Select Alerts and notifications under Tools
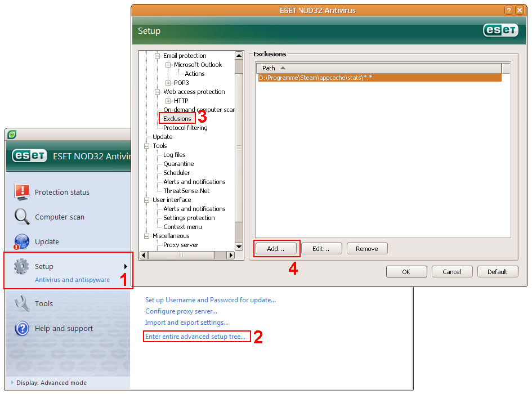Screen dimensions: 532x394 (x=194, y=182)
